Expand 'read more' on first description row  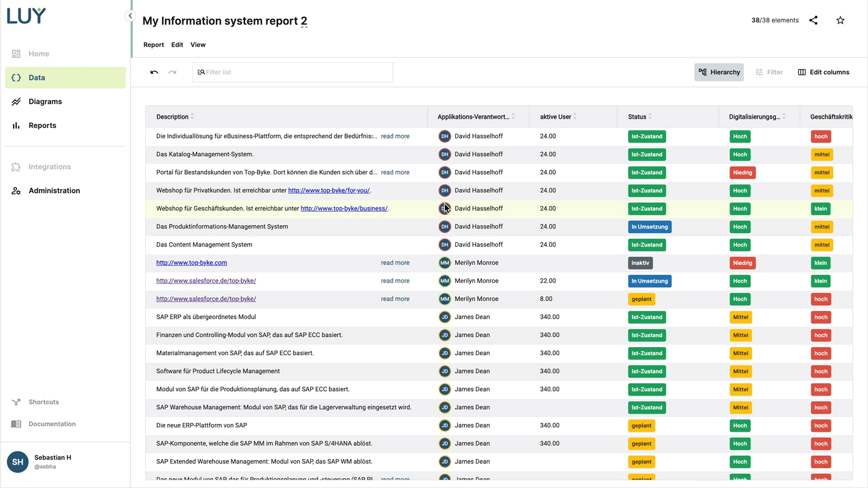point(395,136)
